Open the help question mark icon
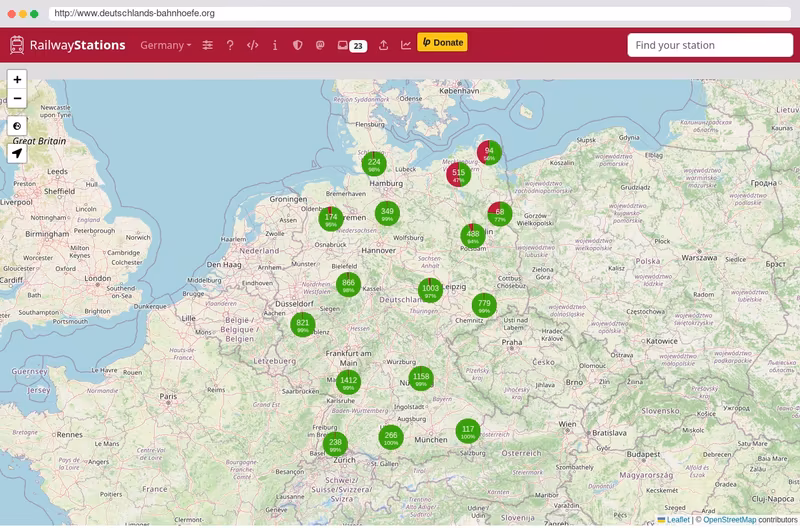 [230, 45]
